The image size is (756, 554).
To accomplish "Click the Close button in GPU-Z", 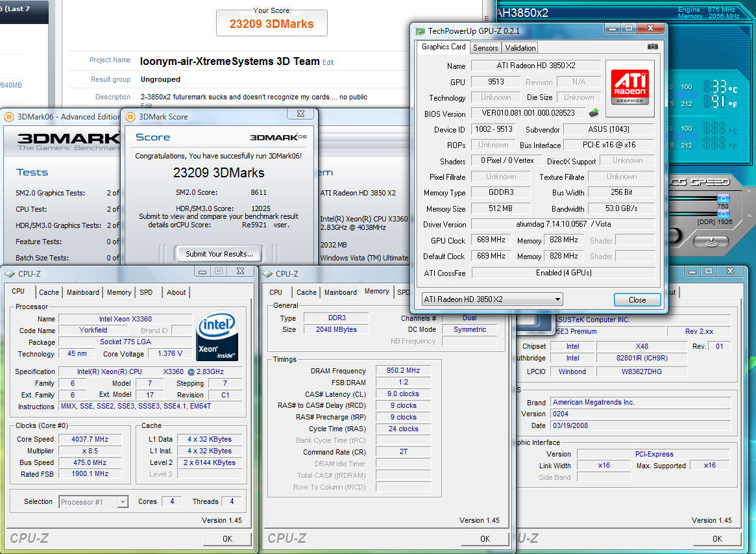I will 637,299.
